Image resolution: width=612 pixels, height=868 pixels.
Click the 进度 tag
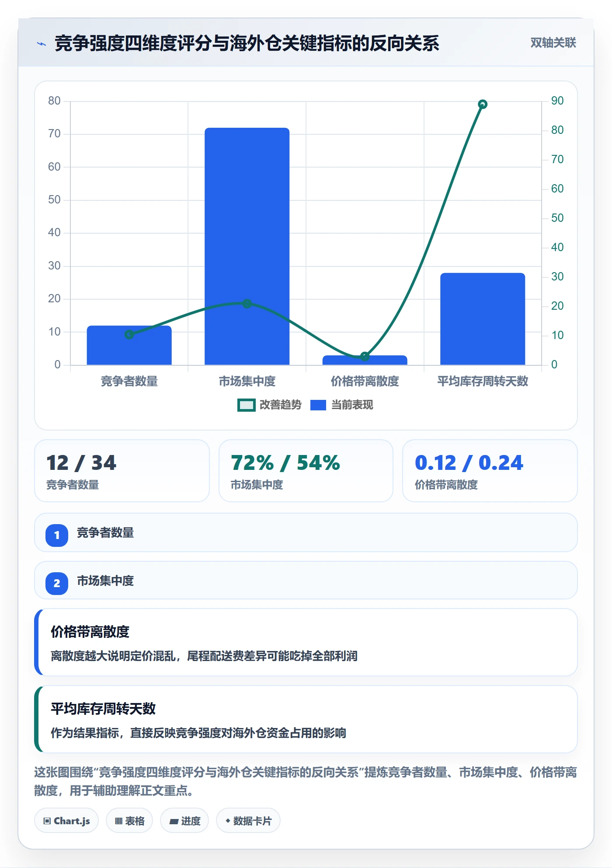click(184, 821)
